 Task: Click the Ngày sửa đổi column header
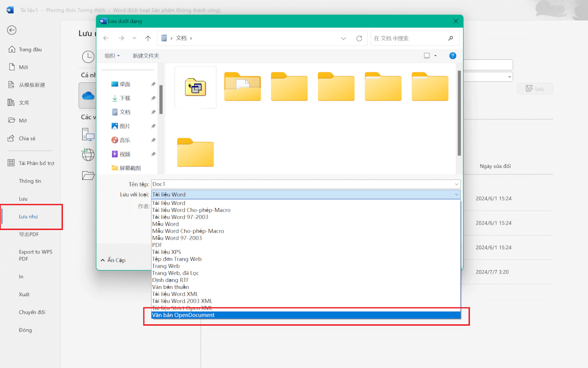click(495, 166)
